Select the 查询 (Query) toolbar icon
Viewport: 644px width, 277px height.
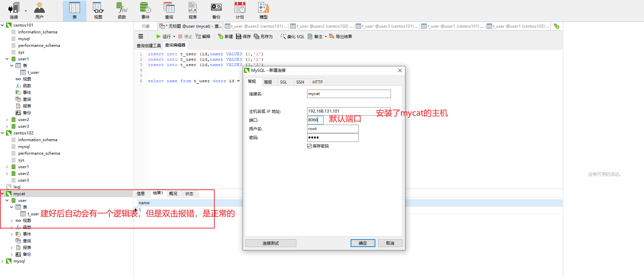(169, 10)
